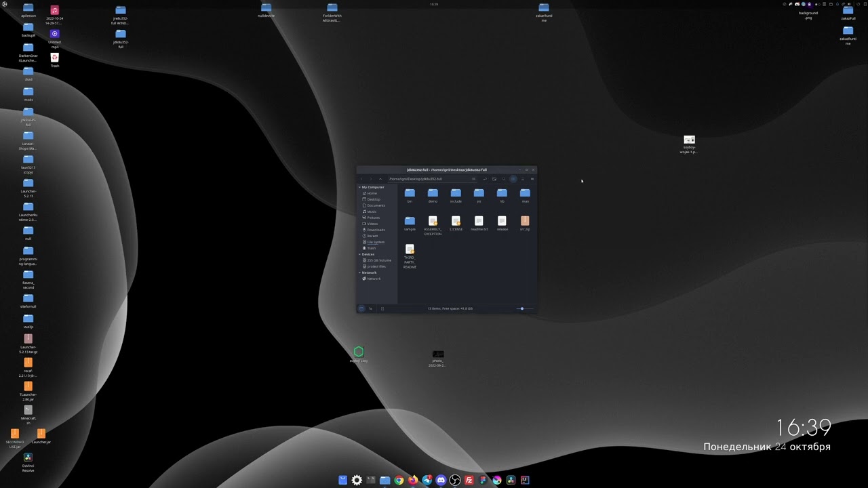The width and height of the screenshot is (868, 488).
Task: Open the OBS Studio dock icon
Action: coord(455,480)
